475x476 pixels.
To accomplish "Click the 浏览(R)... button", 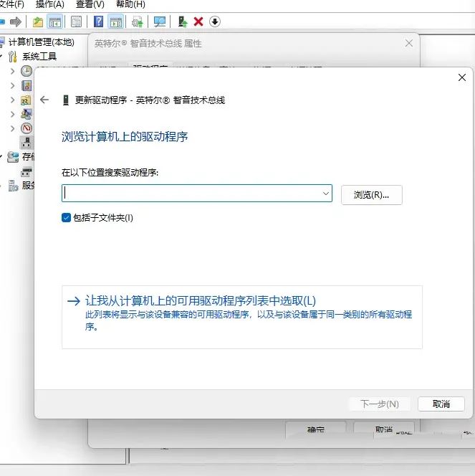I will 372,194.
